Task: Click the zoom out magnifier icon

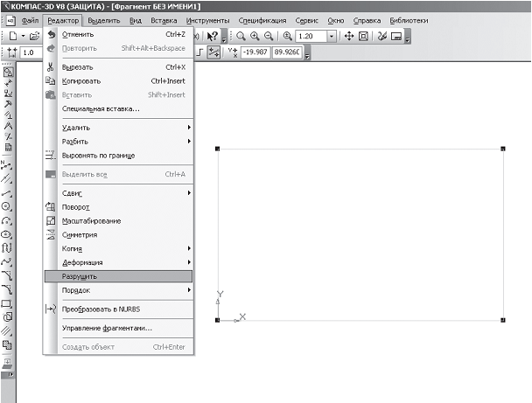Action: tap(269, 36)
